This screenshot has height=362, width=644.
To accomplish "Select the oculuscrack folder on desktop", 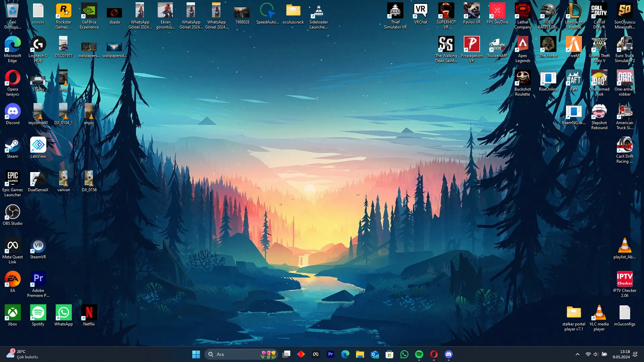I will click(x=293, y=13).
